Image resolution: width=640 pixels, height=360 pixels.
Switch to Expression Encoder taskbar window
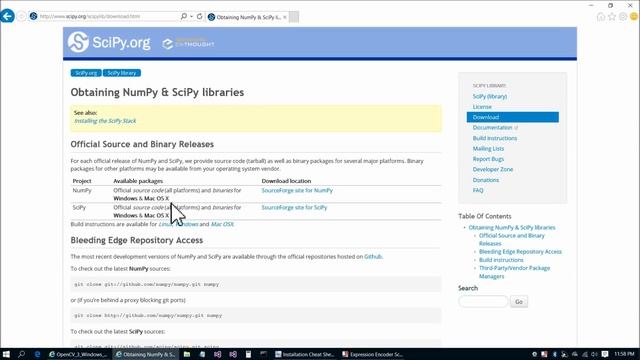372,354
